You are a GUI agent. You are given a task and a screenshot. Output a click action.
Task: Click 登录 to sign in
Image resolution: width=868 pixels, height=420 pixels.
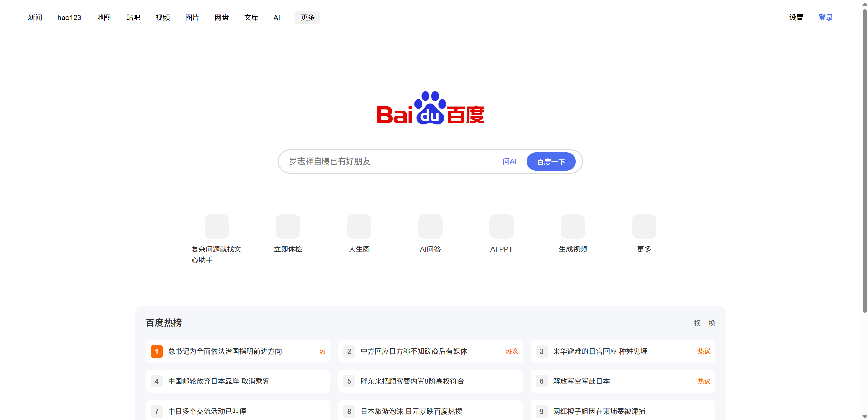click(x=825, y=17)
